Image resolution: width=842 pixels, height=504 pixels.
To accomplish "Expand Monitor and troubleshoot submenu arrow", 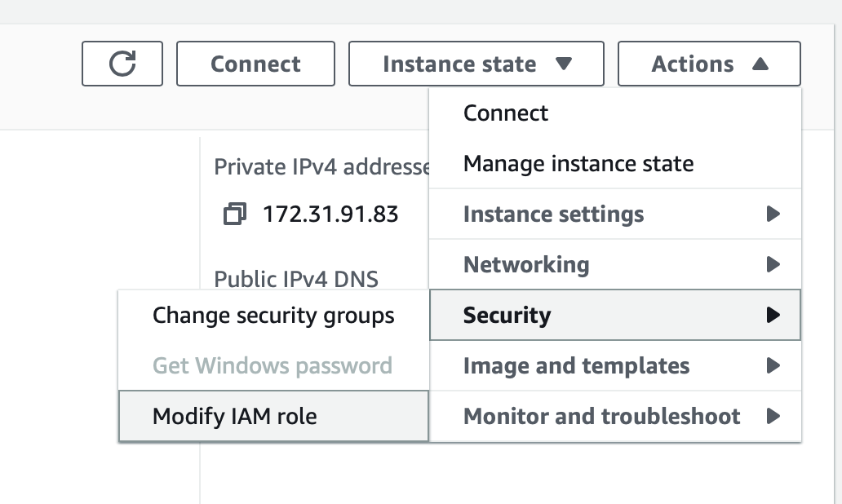I will coord(773,416).
